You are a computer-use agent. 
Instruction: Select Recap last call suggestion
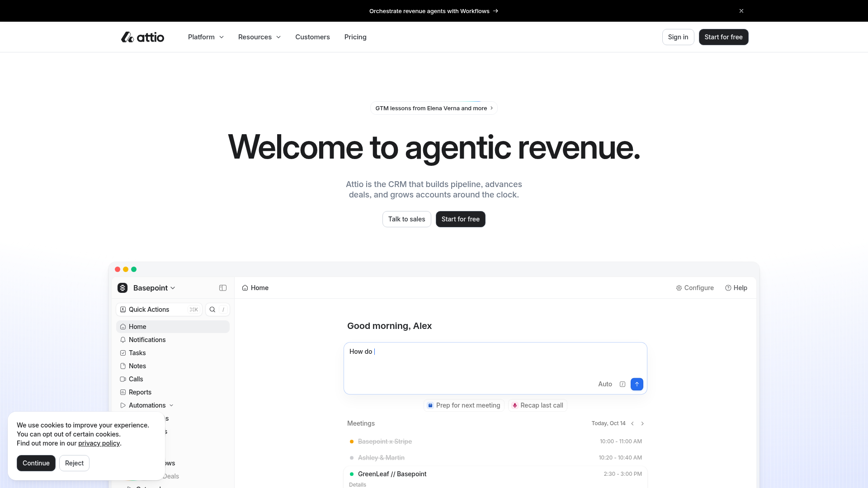(538, 405)
